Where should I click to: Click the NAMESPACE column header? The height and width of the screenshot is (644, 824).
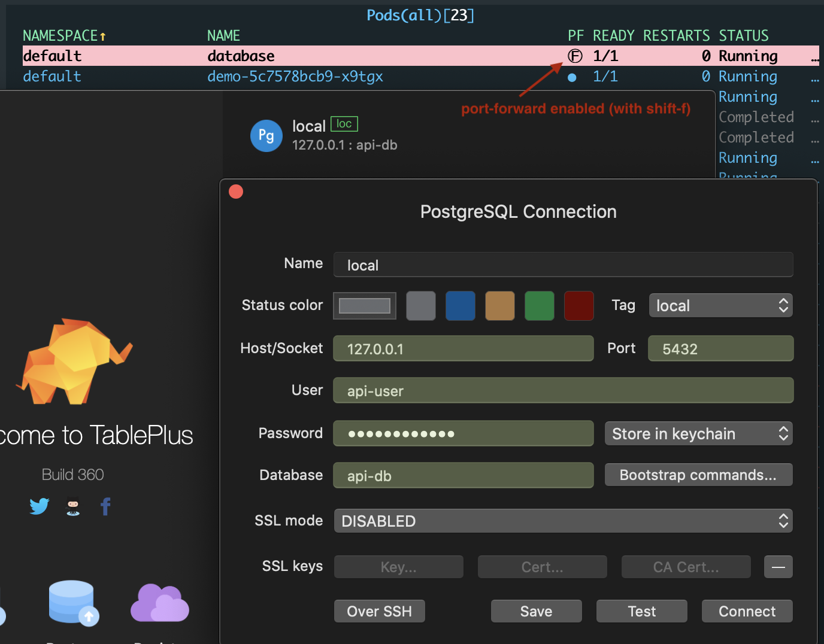[64, 36]
